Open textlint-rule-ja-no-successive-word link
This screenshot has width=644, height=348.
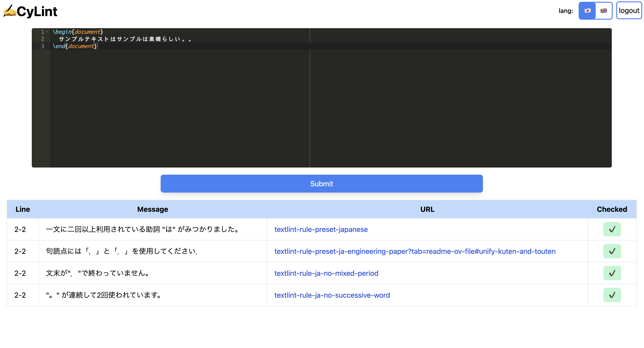pyautogui.click(x=332, y=295)
